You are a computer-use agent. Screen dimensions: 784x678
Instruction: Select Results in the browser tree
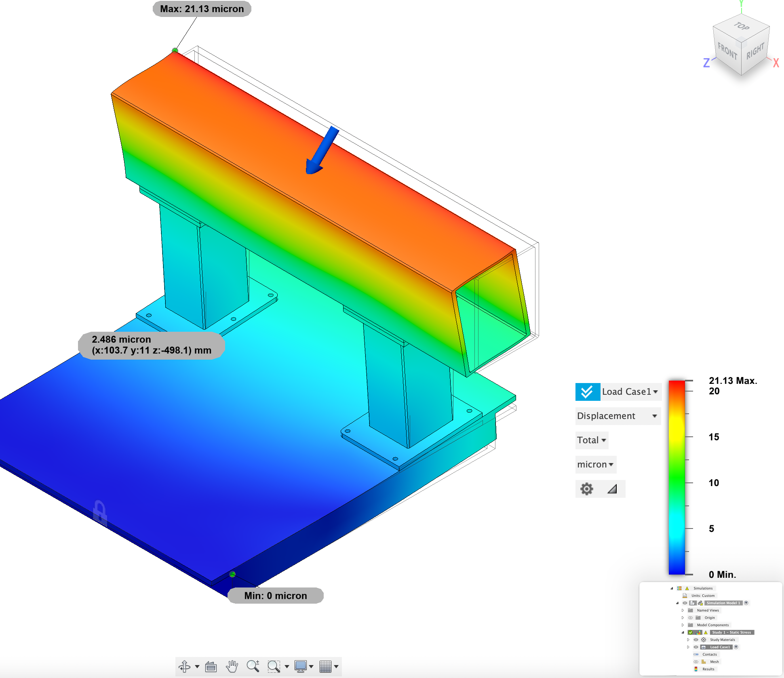point(708,669)
